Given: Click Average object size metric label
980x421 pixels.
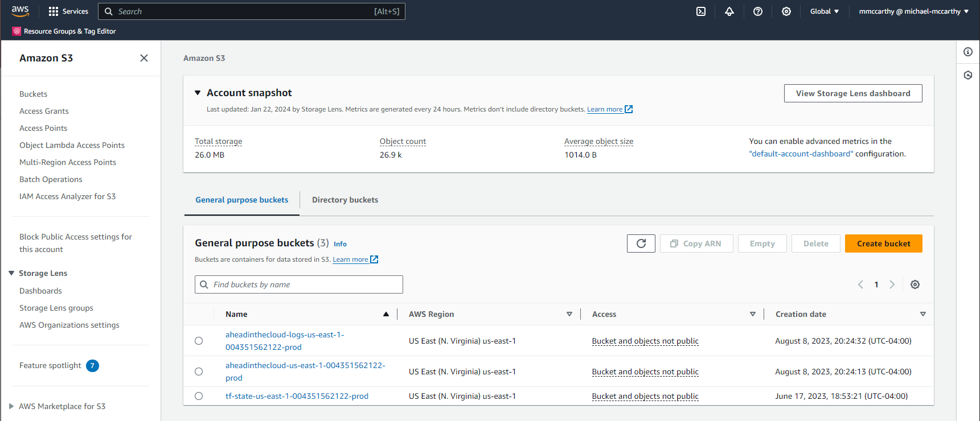Looking at the screenshot, I should coord(598,141).
